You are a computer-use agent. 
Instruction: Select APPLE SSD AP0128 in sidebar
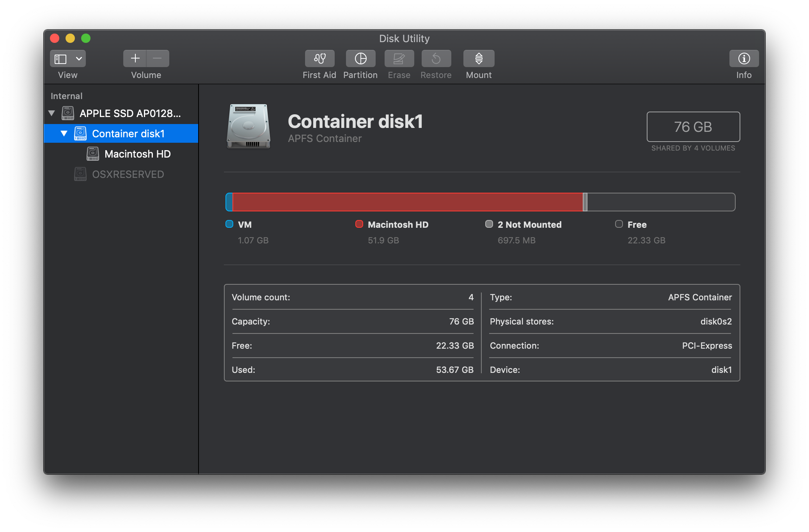pyautogui.click(x=121, y=113)
